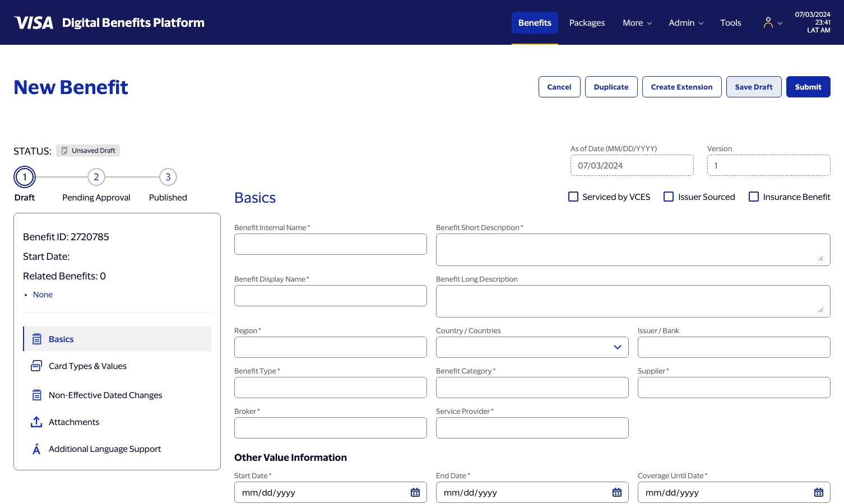Expand the user account chevron
Image resolution: width=844 pixels, height=504 pixels.
[x=780, y=24]
